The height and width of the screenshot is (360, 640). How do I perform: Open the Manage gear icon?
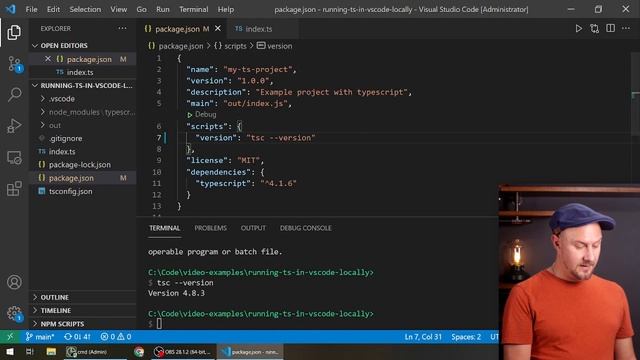point(14,313)
